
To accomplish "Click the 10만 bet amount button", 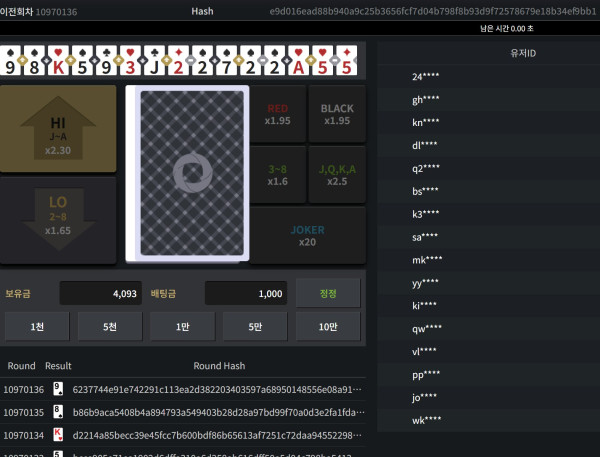I will click(328, 327).
